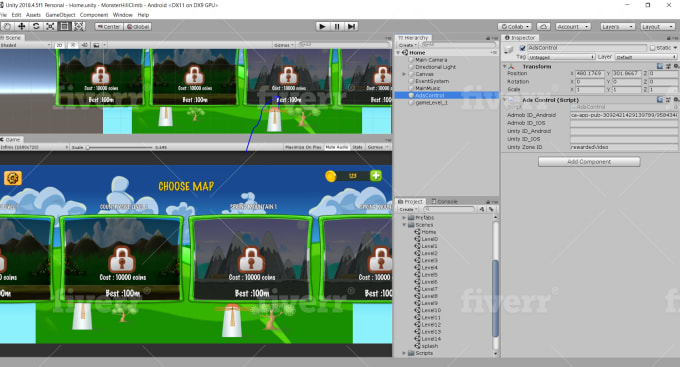Toggle scene audio icon
The width and height of the screenshot is (680, 367).
coord(85,45)
